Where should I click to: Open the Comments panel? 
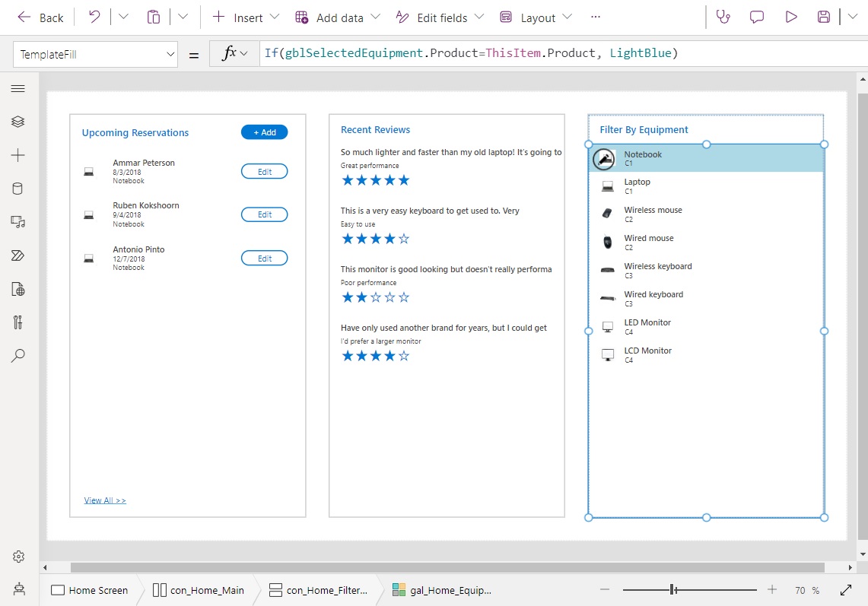(756, 17)
